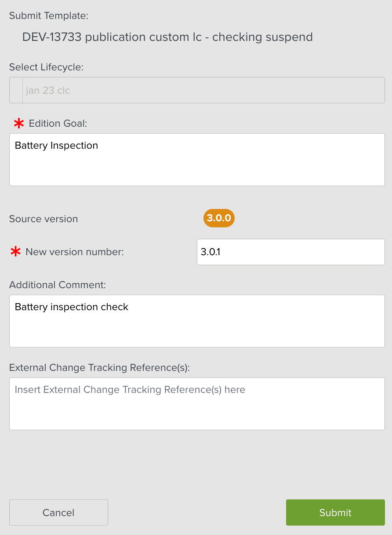The height and width of the screenshot is (535, 392).
Task: Click inside the New version number field
Action: [290, 252]
